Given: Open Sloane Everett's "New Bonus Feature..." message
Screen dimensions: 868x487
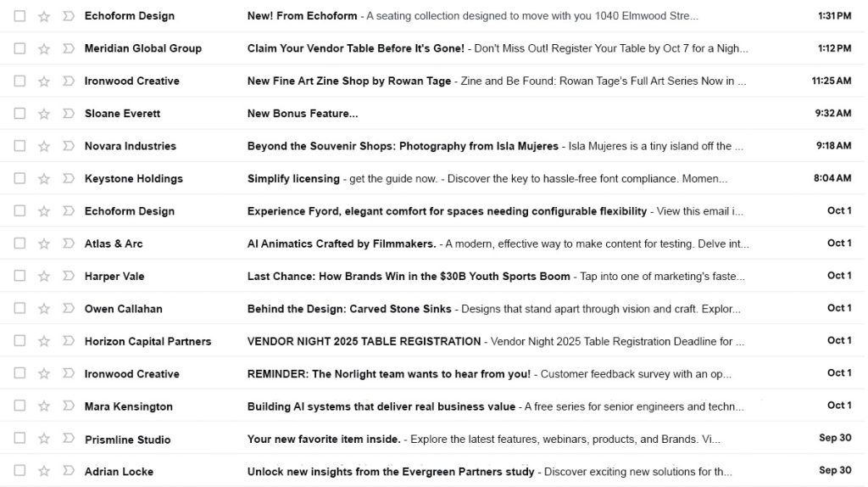Looking at the screenshot, I should coord(303,114).
